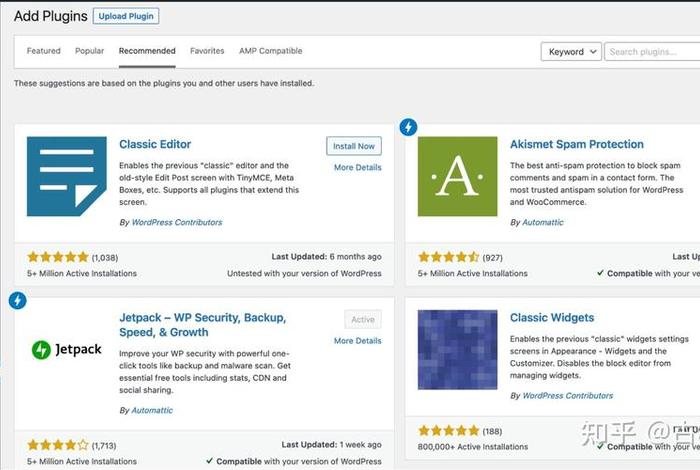Click the AMP lightning badge on Jetpack card
Screen dimensions: 700x470
17,300
